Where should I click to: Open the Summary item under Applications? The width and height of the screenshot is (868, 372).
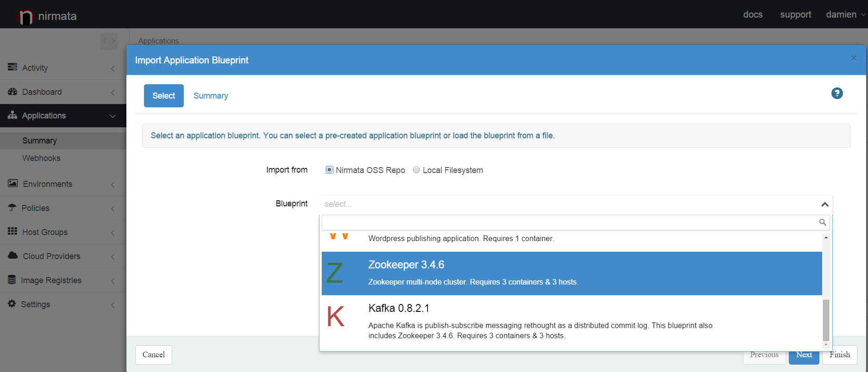click(x=63, y=141)
